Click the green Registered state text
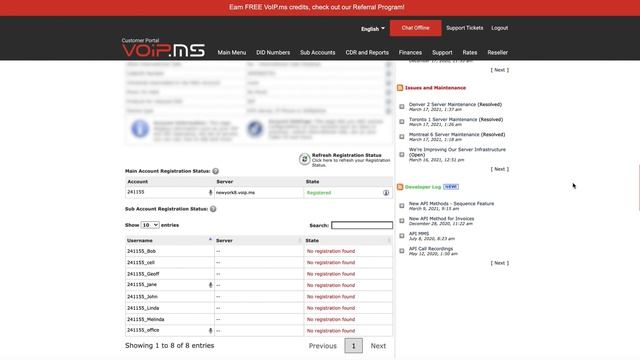 [319, 193]
